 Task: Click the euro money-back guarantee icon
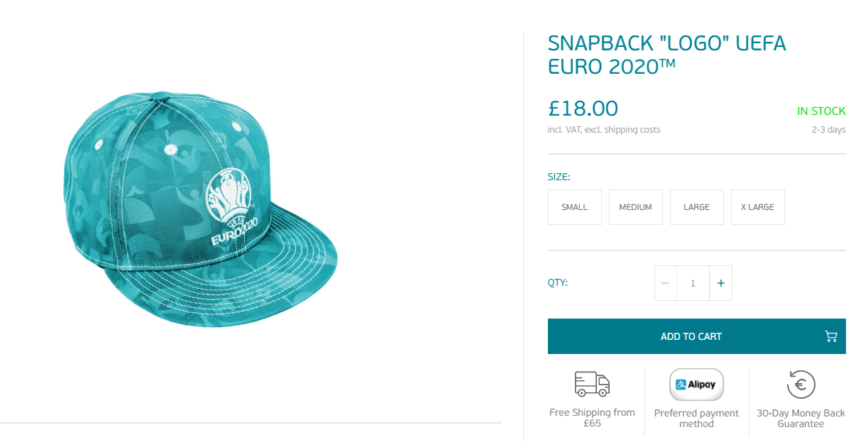[801, 385]
